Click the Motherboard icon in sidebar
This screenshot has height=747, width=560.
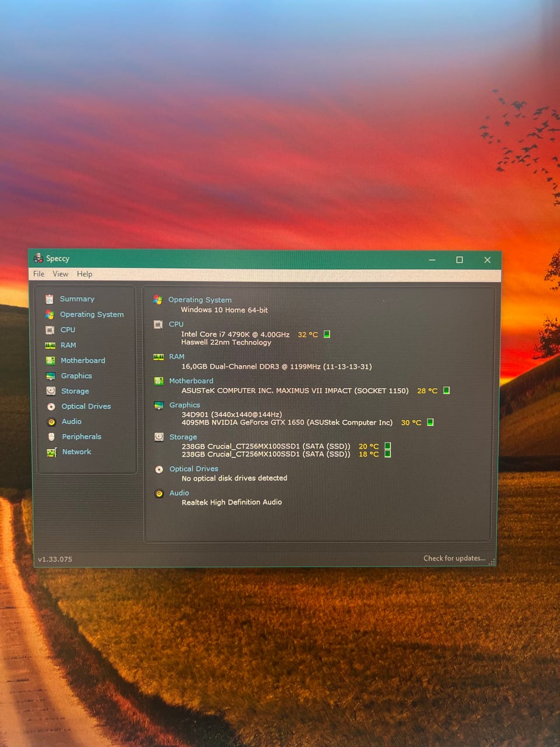(50, 361)
